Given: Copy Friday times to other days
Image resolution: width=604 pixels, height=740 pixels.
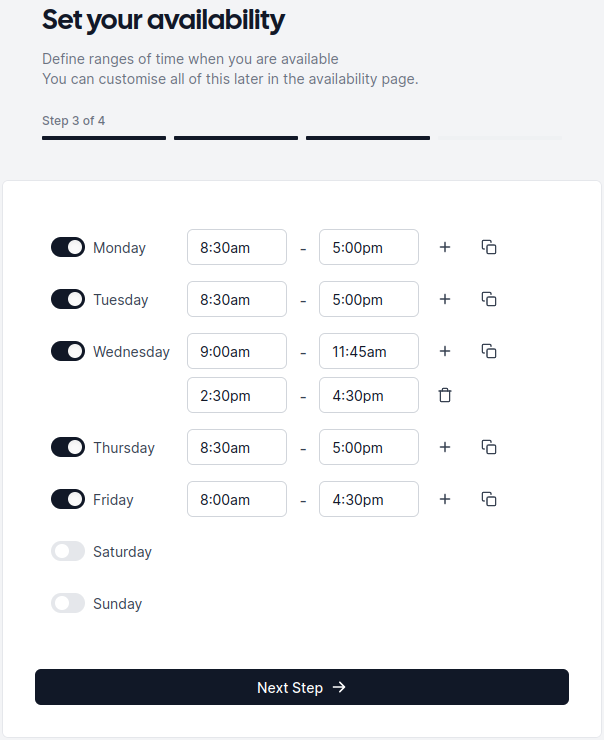Looking at the screenshot, I should (x=489, y=499).
